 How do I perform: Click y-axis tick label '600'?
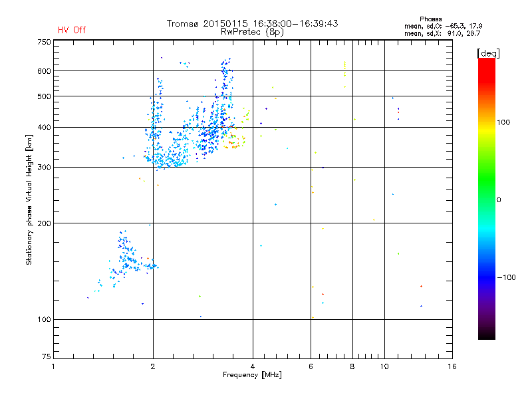coord(44,71)
